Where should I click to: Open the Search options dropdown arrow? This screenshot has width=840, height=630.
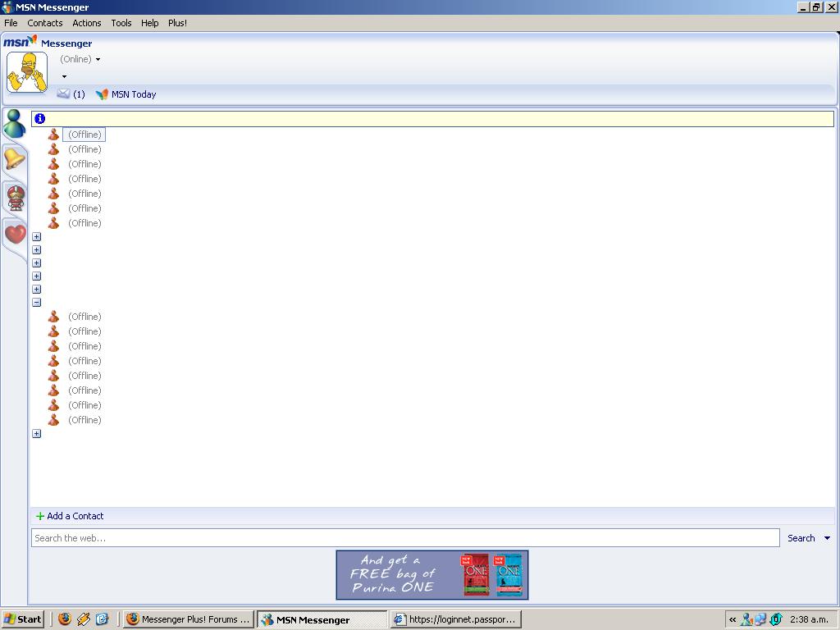pos(827,538)
